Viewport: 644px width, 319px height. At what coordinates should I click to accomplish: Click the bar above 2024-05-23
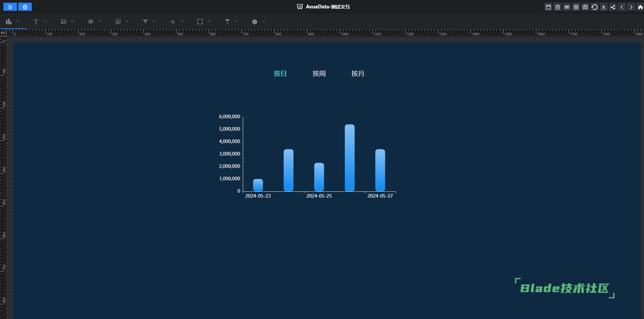[258, 185]
